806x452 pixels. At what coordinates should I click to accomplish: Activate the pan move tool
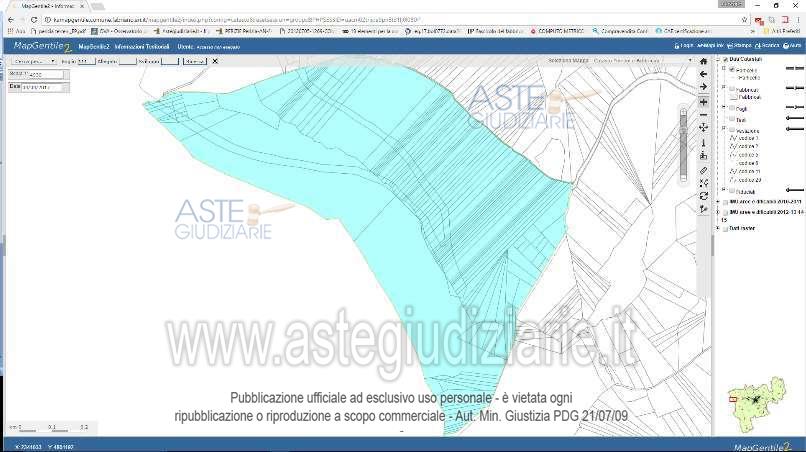coord(704,128)
